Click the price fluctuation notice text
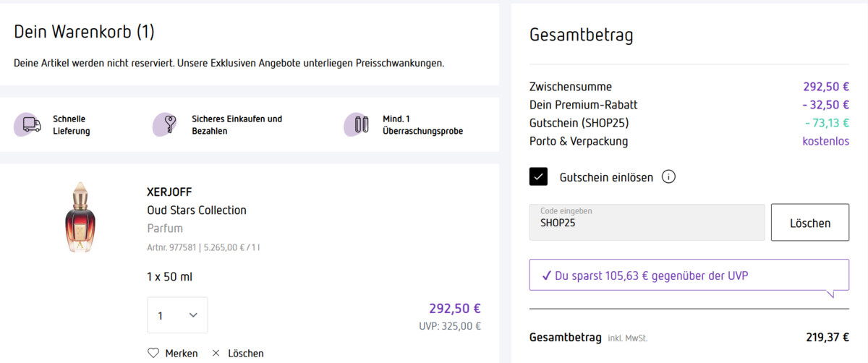 point(229,63)
